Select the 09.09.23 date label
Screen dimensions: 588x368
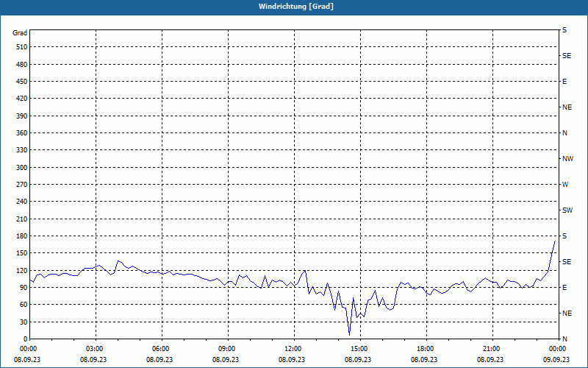point(556,360)
